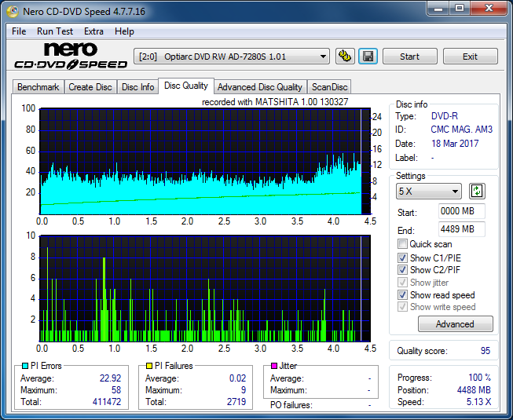Click the yellow PI Failures legend swatch
513x420 pixels.
[x=149, y=366]
